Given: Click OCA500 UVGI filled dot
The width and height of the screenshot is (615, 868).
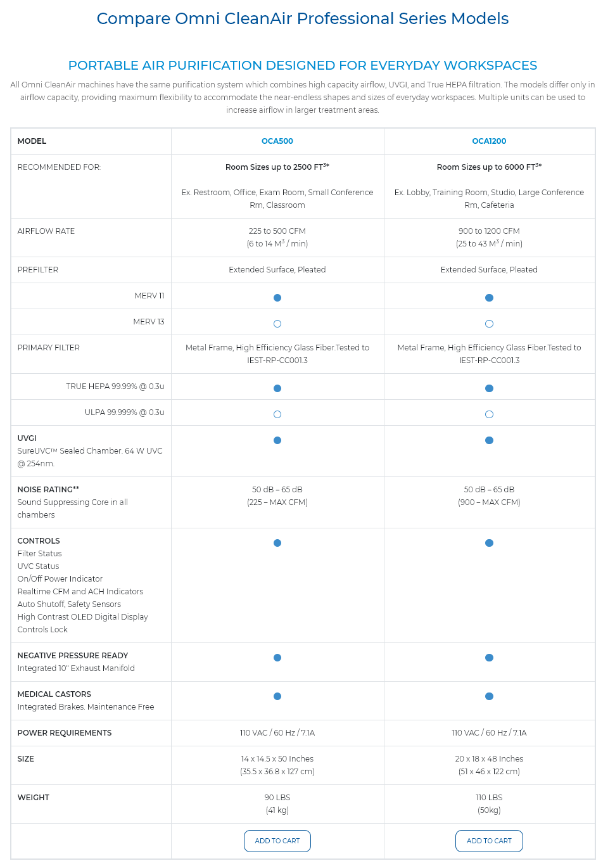Looking at the screenshot, I should pos(277,440).
